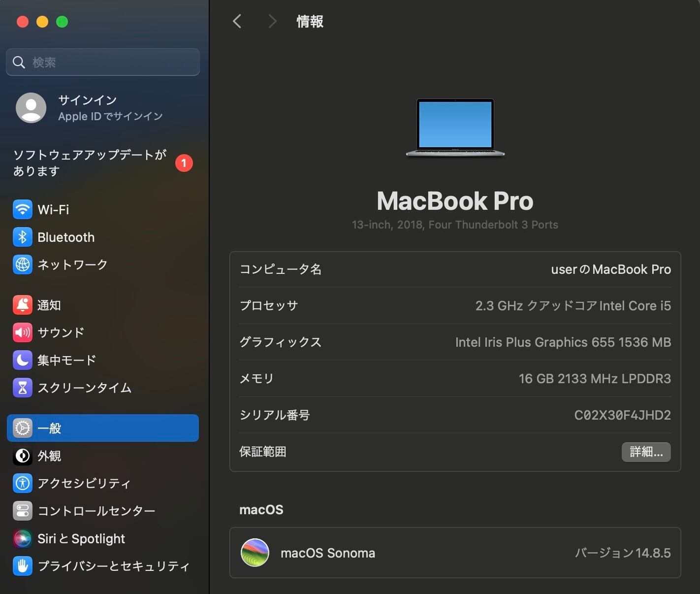Open スクリーンタイム settings

pyautogui.click(x=103, y=388)
